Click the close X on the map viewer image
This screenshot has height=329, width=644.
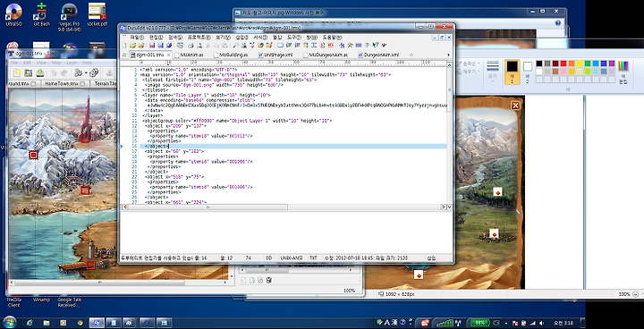(515, 105)
